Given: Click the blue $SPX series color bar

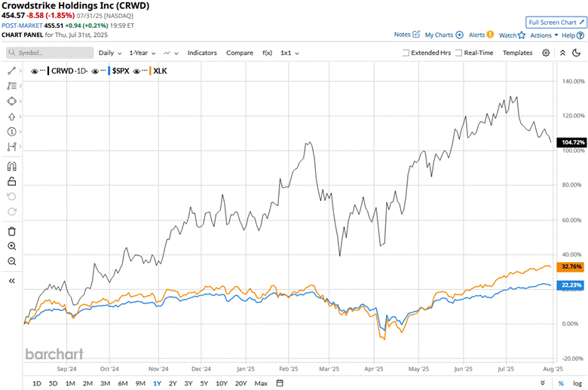Looking at the screenshot, I should point(109,71).
